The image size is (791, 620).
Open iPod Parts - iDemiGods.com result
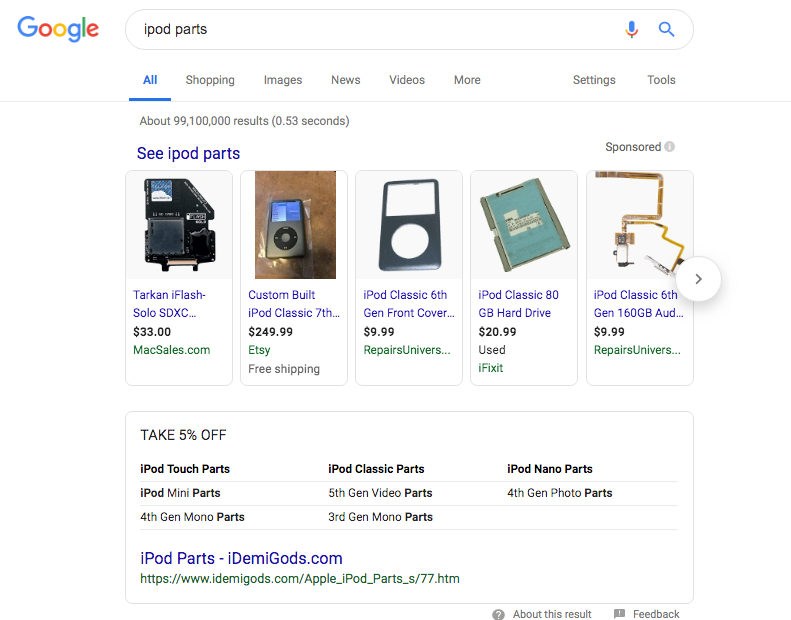coord(241,558)
